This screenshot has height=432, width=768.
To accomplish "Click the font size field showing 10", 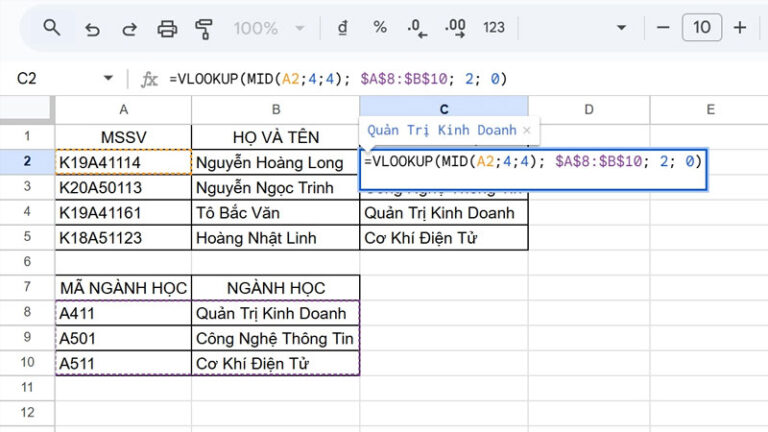I will tap(701, 27).
